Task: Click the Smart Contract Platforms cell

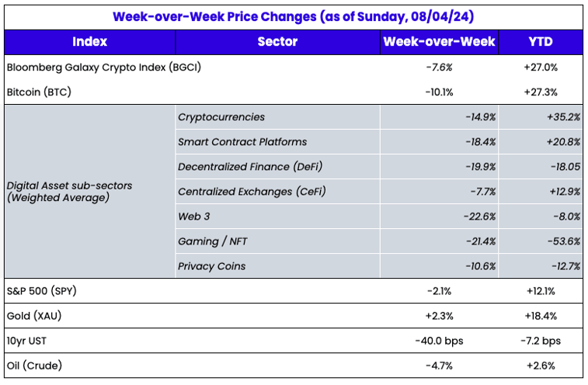Action: (242, 142)
